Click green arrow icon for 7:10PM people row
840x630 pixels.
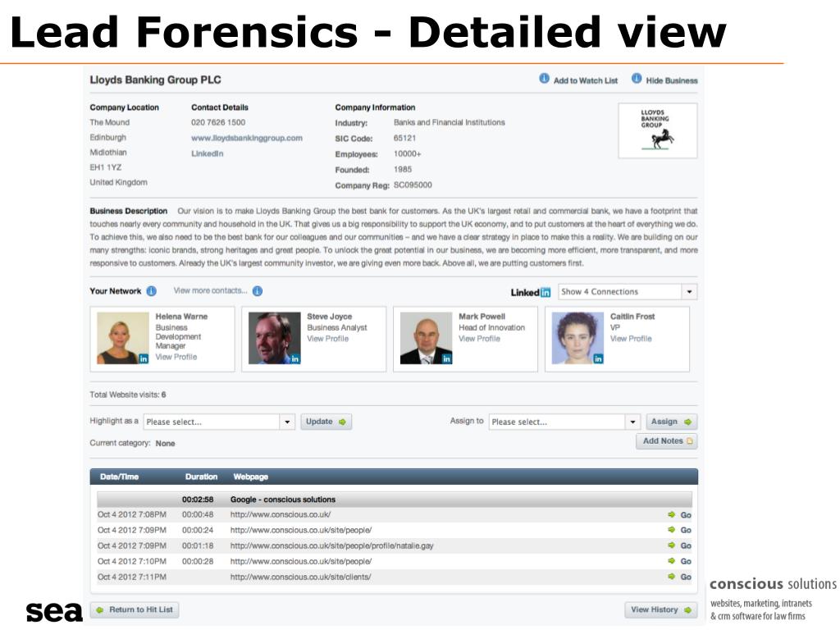671,561
